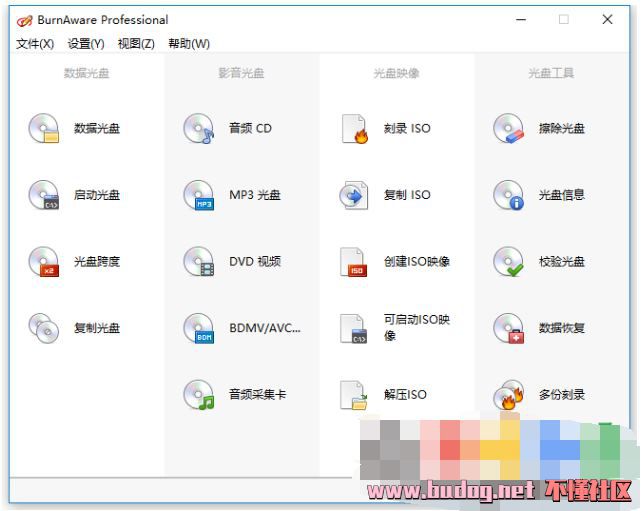Open the 视图(Z) menu
Screen dimensions: 641x511
pyautogui.click(x=136, y=44)
